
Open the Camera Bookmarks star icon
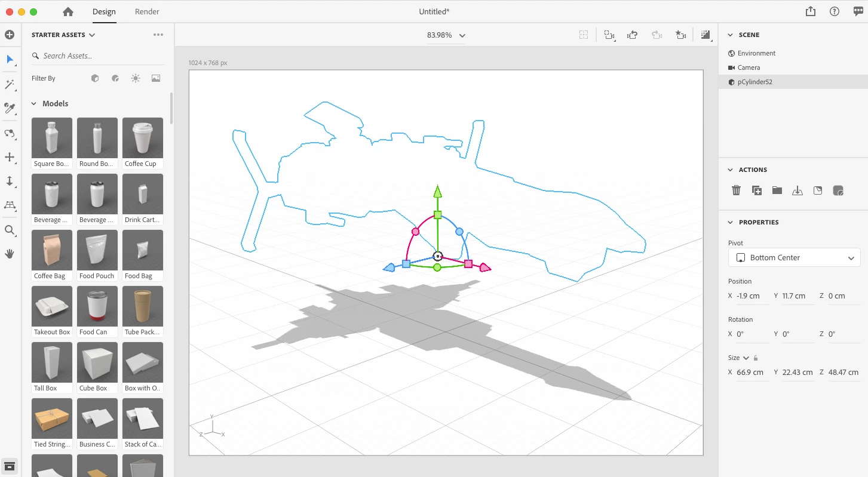(680, 35)
